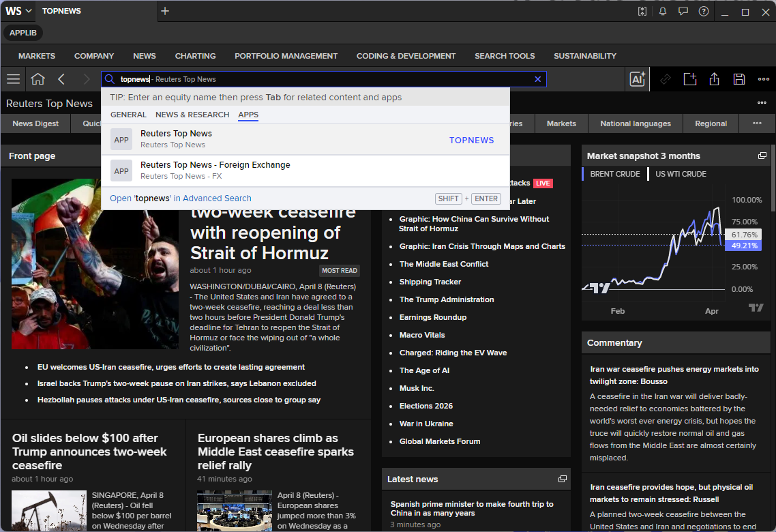Open the toolbar overflow three-dots menu
The image size is (776, 532).
764,79
